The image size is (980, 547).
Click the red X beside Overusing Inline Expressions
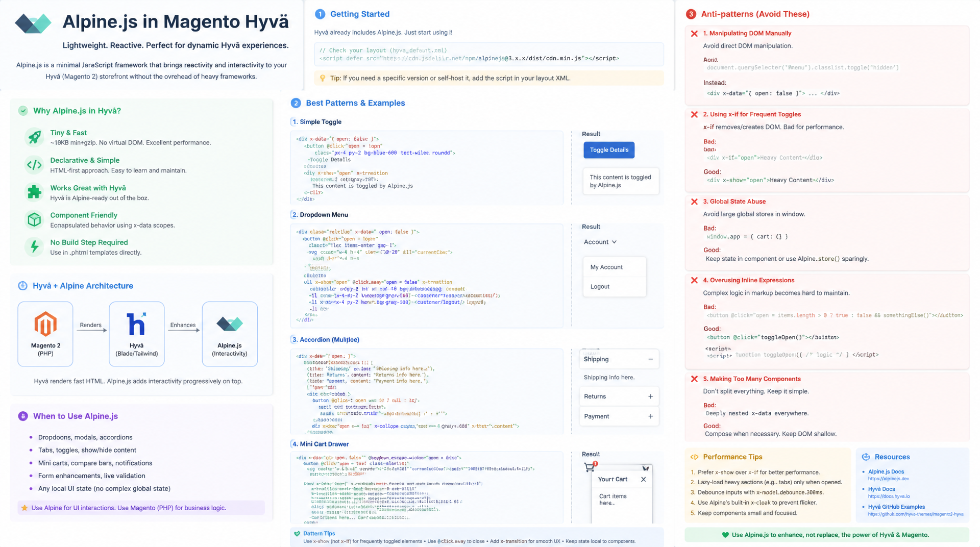(694, 280)
